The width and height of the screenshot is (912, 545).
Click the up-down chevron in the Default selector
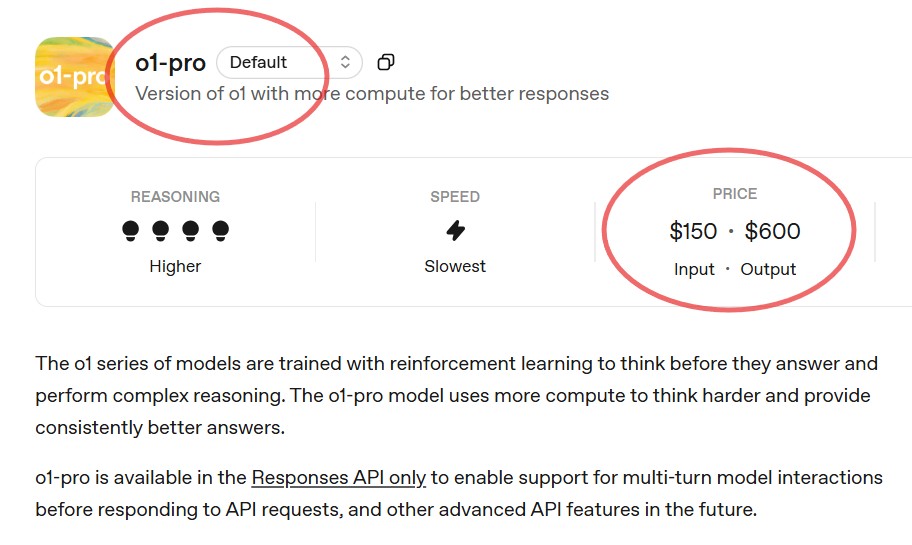pos(345,62)
